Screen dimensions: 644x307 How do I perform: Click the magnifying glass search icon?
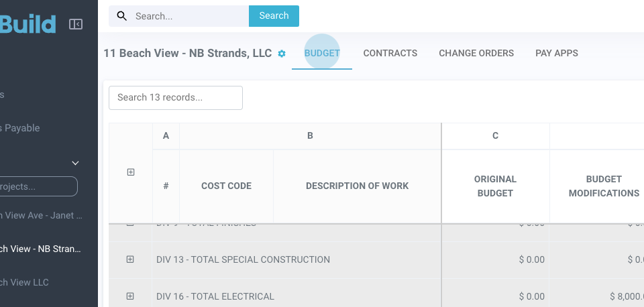(x=122, y=16)
